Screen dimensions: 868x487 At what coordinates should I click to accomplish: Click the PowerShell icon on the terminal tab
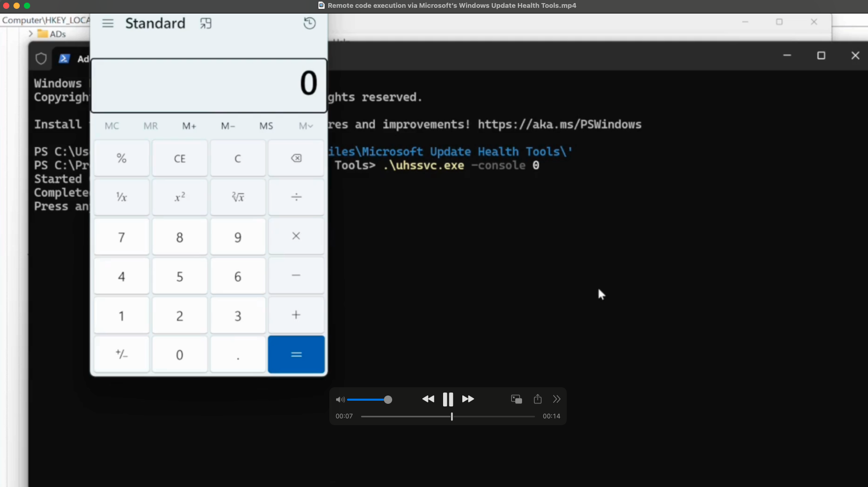[64, 58]
